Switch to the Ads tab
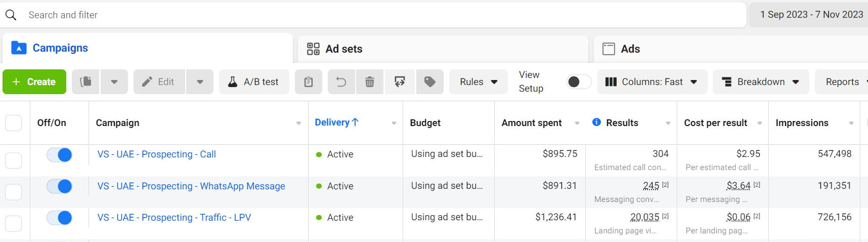 622,49
